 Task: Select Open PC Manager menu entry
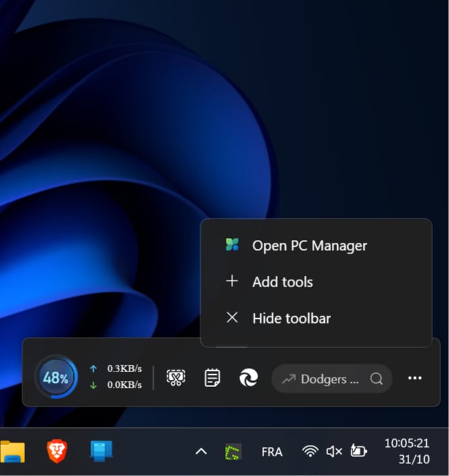pos(309,245)
